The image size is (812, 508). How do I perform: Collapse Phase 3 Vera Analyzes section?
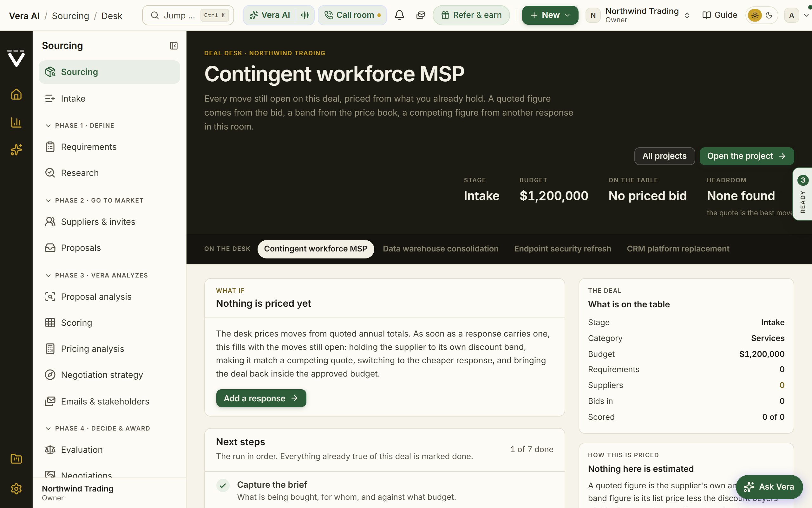97,275
